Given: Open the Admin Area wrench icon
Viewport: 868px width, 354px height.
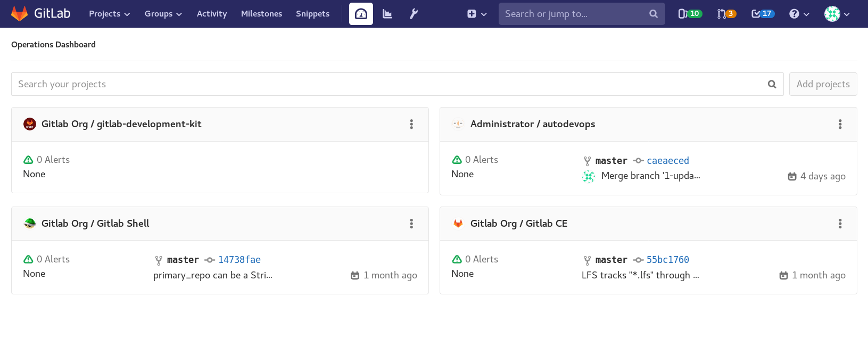Looking at the screenshot, I should [414, 14].
